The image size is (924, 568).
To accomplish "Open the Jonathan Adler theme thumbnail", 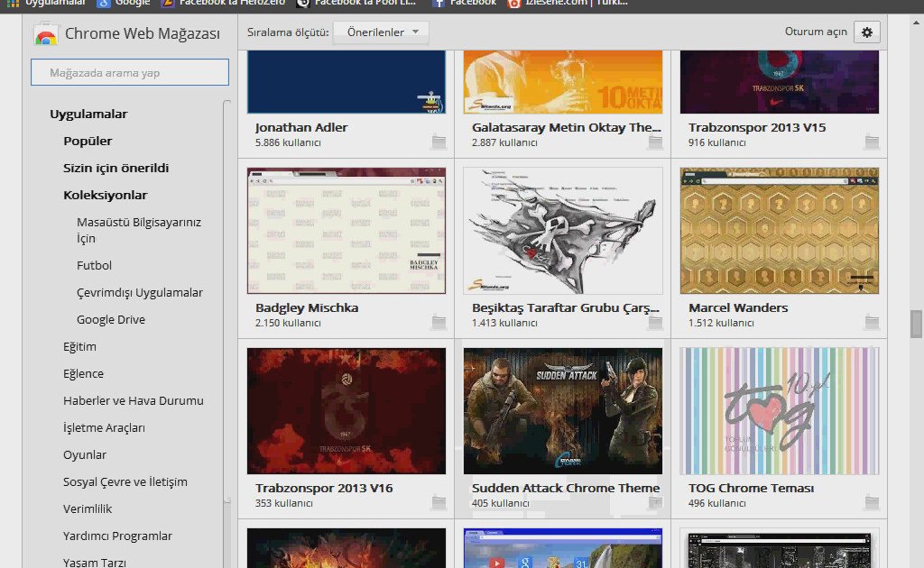I will (x=346, y=82).
